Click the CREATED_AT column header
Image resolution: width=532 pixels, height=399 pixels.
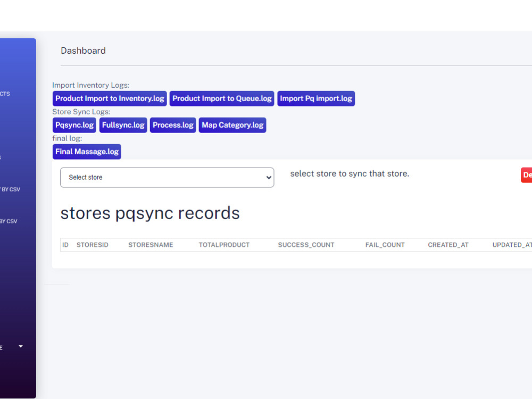click(448, 245)
